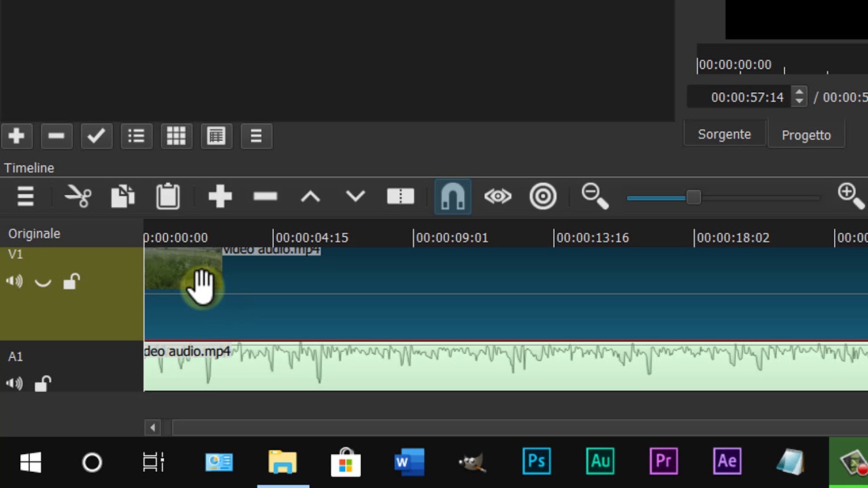The image size is (868, 488).
Task: Mute the V1 track
Action: coord(14,281)
